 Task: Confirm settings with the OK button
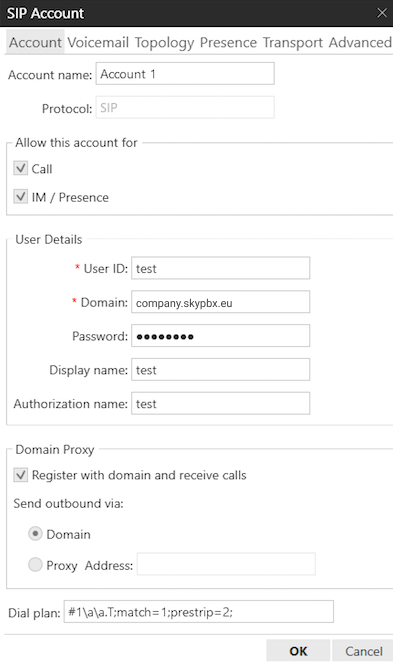[x=298, y=651]
